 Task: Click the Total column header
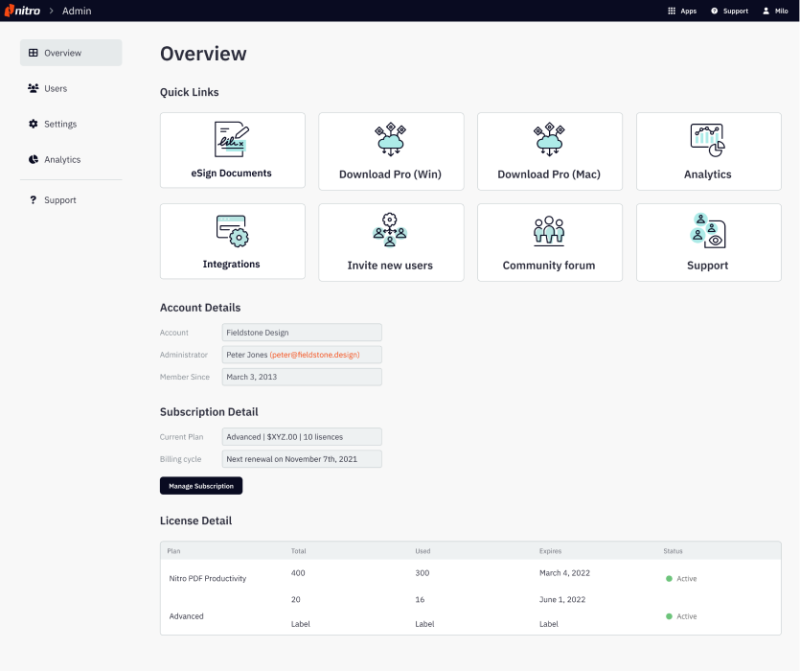298,551
